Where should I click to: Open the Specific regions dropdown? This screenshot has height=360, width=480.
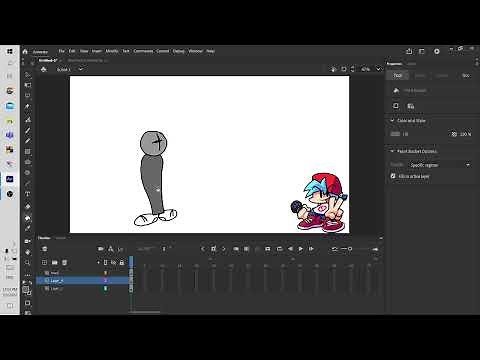tap(440, 165)
